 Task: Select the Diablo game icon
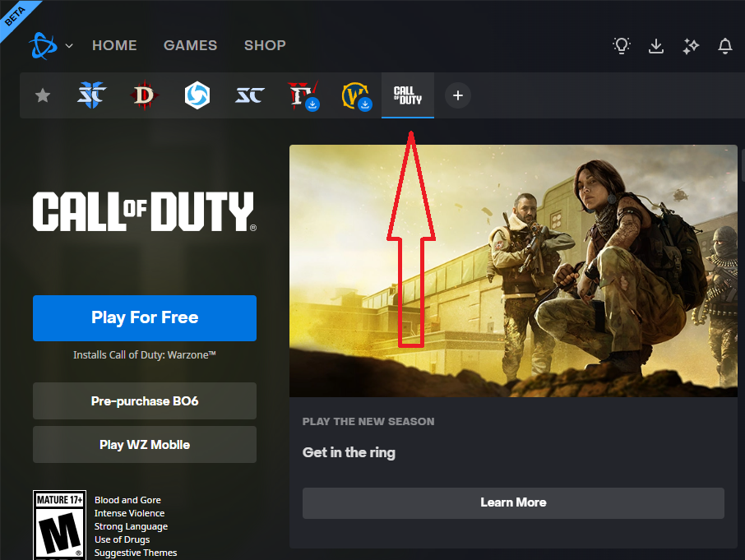click(x=144, y=95)
